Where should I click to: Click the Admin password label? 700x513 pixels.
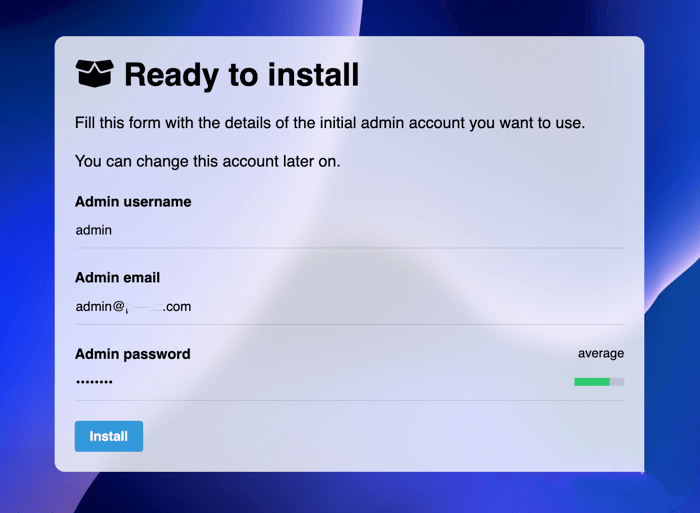(133, 354)
